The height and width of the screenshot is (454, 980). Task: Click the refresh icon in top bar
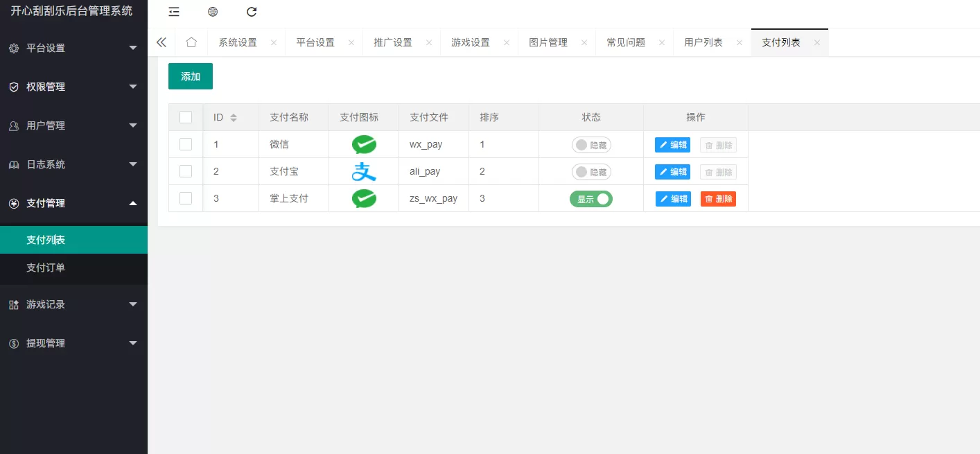tap(252, 12)
